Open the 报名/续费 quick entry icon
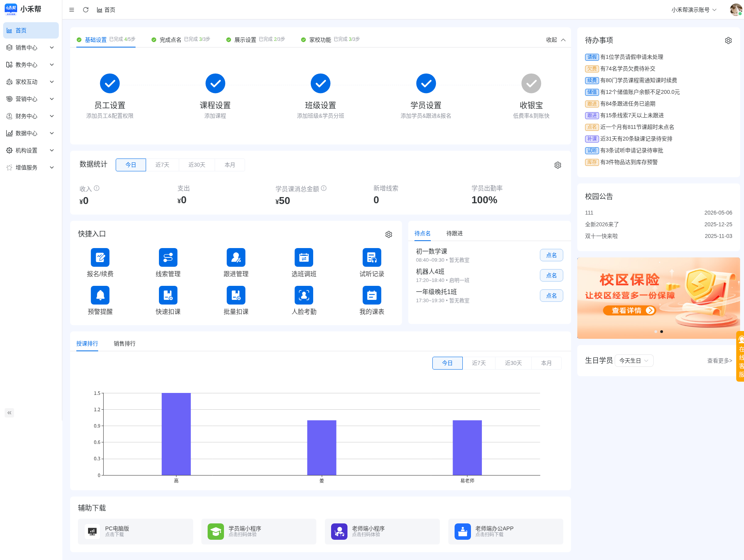744x560 pixels. (100, 257)
